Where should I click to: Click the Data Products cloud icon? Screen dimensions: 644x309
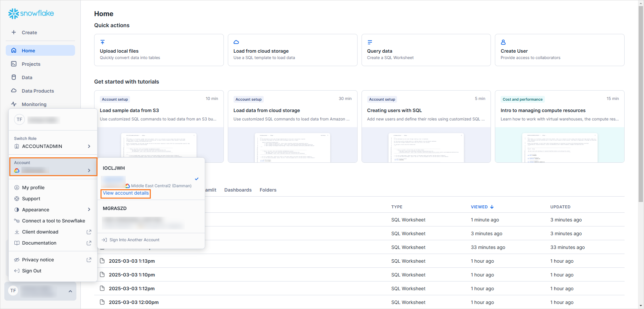pos(14,91)
